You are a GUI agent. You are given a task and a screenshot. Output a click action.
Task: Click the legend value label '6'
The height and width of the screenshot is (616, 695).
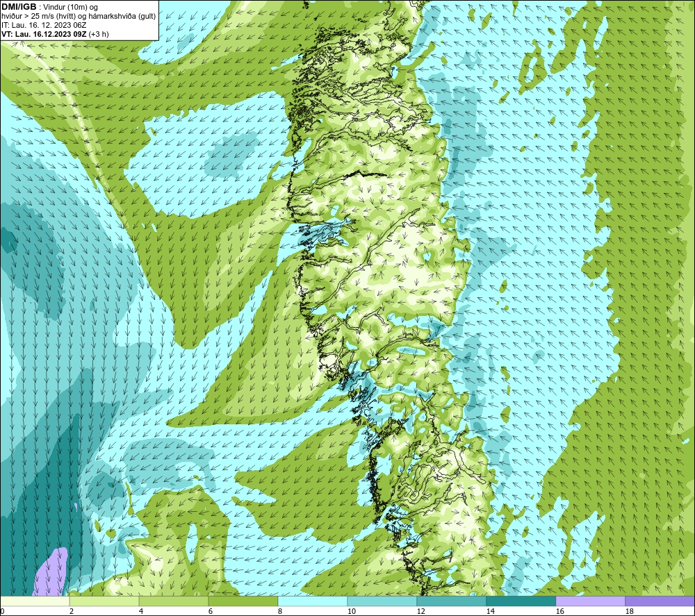tap(210, 612)
